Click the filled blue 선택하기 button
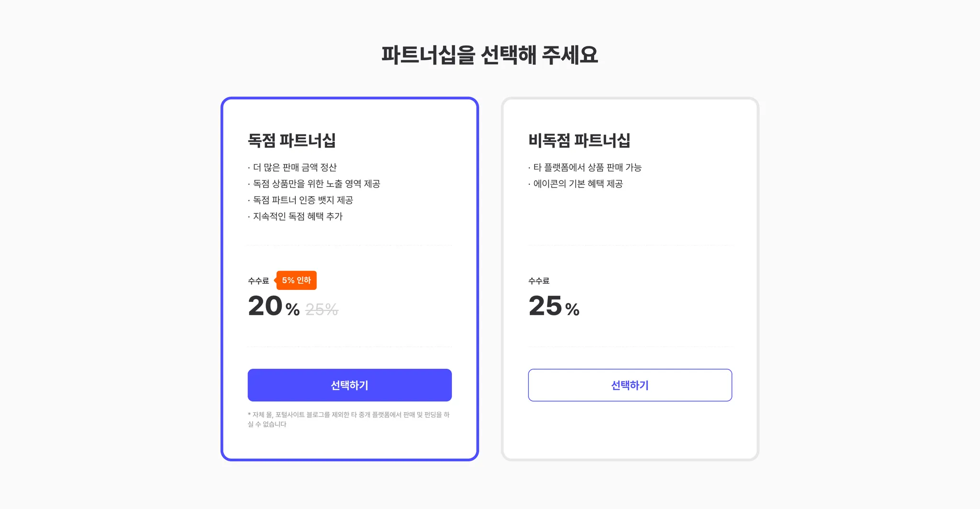This screenshot has height=509, width=980. point(349,385)
